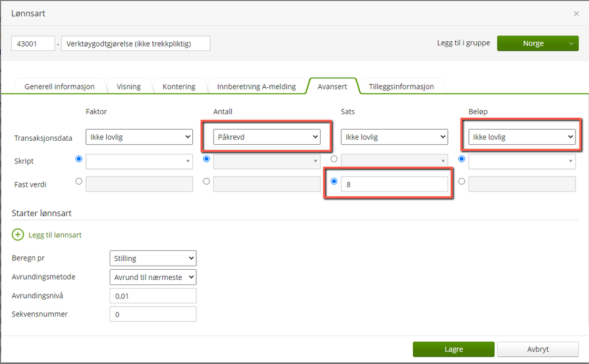This screenshot has height=364, width=589.
Task: Close the Lønnsart dialog with the X
Action: pyautogui.click(x=576, y=14)
